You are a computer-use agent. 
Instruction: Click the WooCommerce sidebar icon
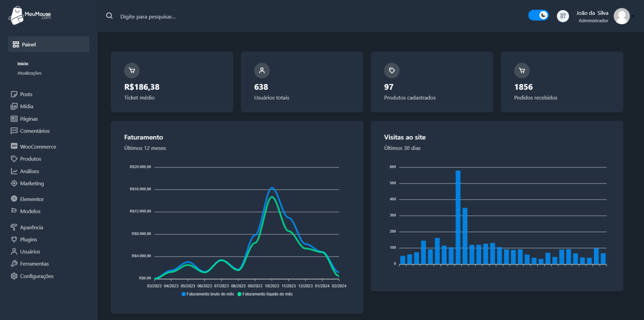[13, 146]
